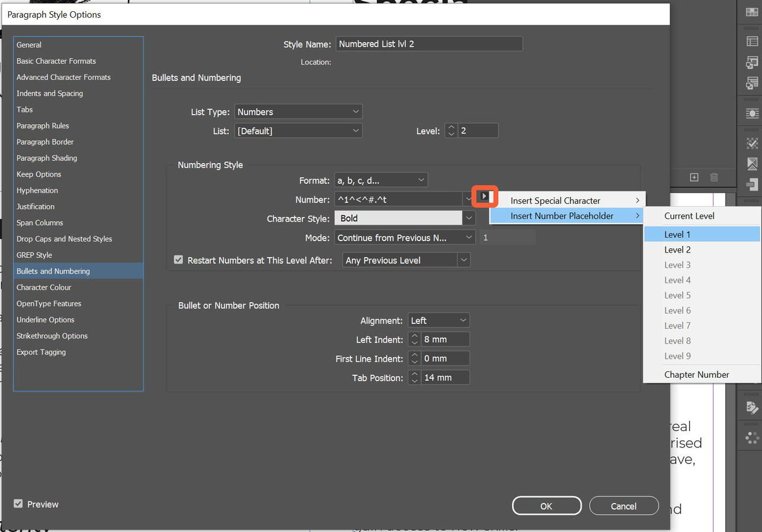The image size is (762, 532).
Task: Open the Format dropdown showing a, b, c, d
Action: tap(381, 180)
